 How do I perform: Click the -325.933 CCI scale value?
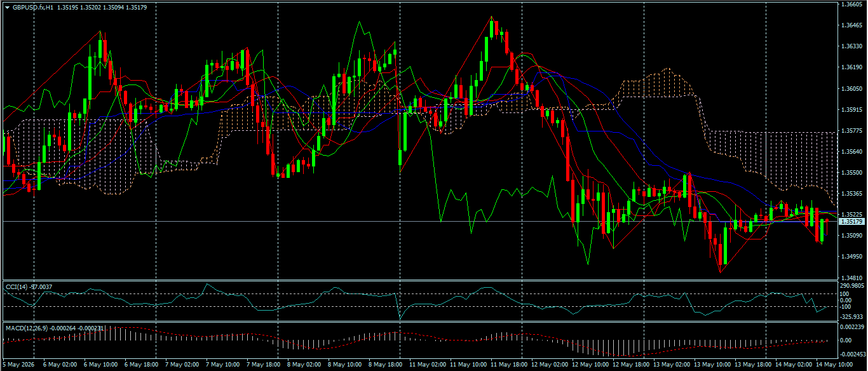(x=851, y=316)
